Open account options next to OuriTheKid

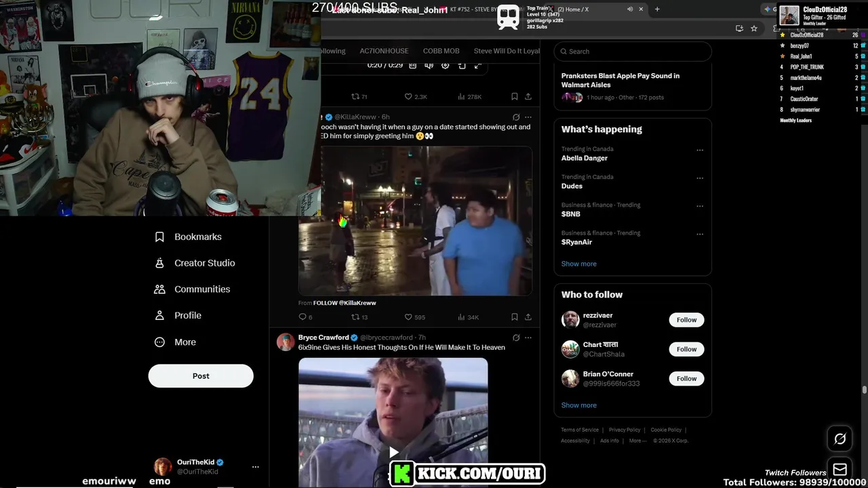click(x=256, y=467)
